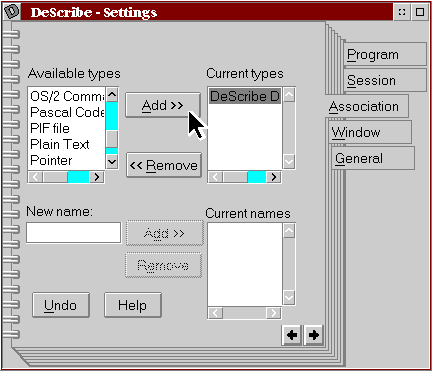432x371 pixels.
Task: Select DeScribe D entry in Current types
Action: coord(245,96)
